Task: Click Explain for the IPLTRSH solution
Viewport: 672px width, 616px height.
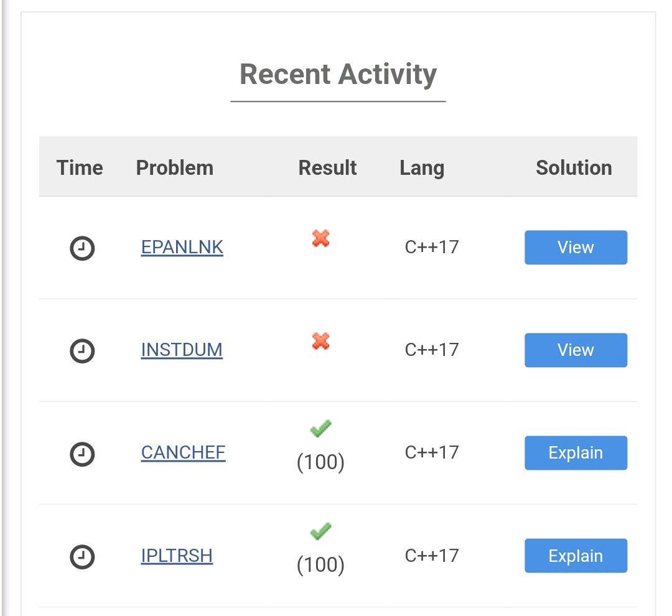Action: (x=576, y=556)
